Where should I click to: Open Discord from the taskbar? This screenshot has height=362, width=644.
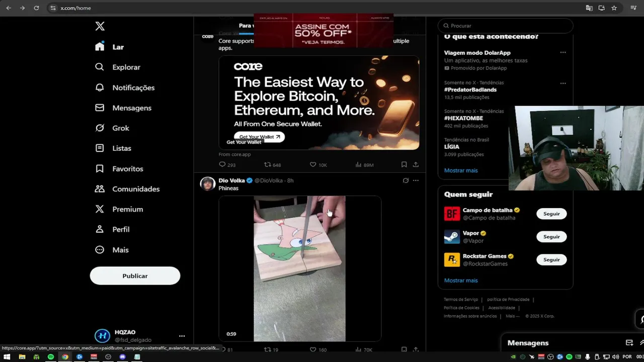pos(122,357)
